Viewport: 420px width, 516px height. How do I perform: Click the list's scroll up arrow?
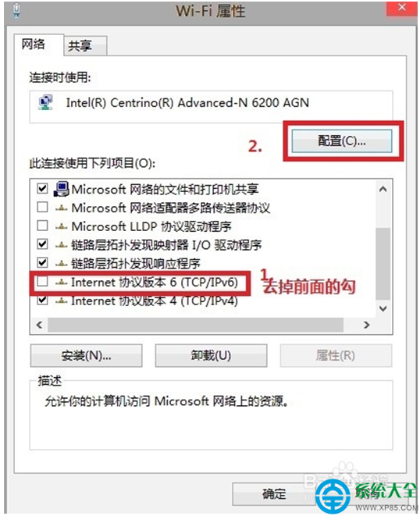pyautogui.click(x=383, y=189)
